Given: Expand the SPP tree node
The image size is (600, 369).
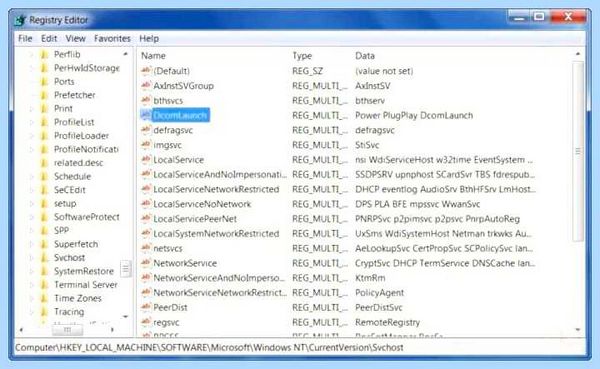Looking at the screenshot, I should (x=31, y=230).
